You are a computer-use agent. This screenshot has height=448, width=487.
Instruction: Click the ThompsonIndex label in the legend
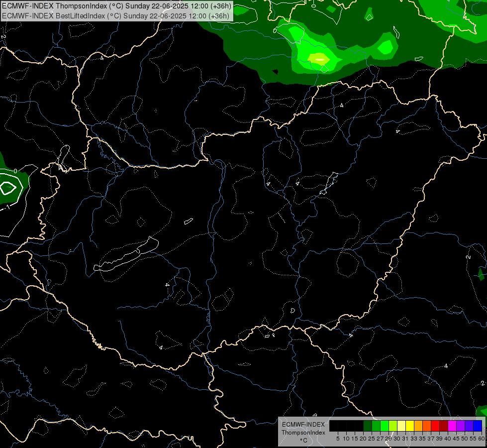(x=303, y=433)
